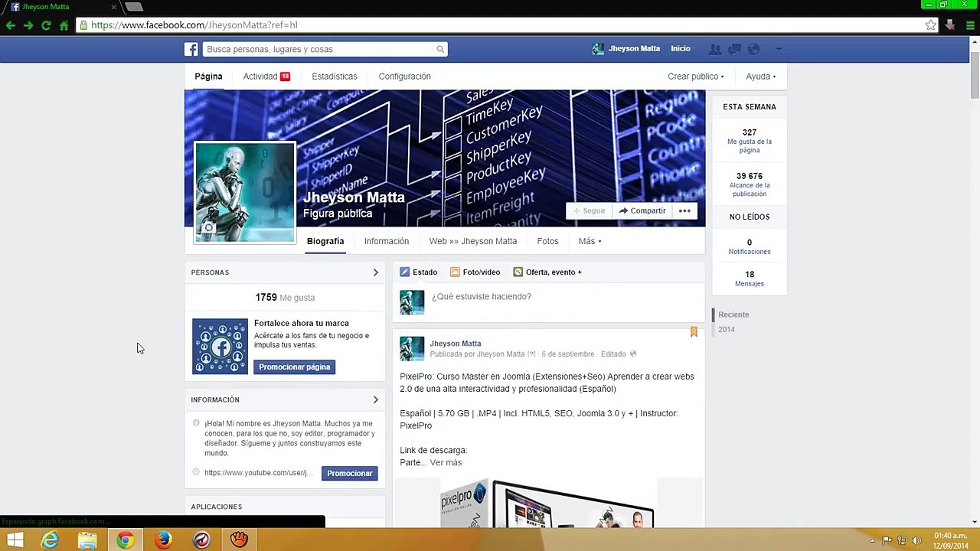Click the highlighted bookmark icon on the post
This screenshot has width=980, height=551.
coord(694,332)
